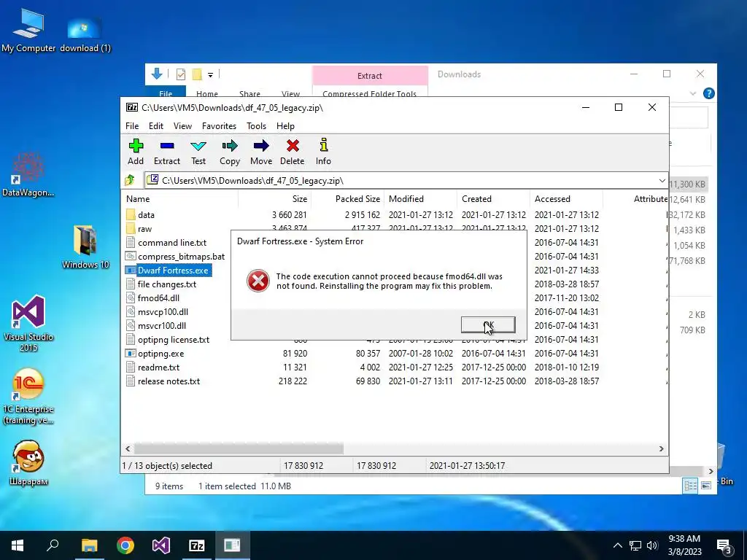Click the horizontal scrollbar thumb in 7-Zip
The height and width of the screenshot is (560, 747).
(239, 448)
